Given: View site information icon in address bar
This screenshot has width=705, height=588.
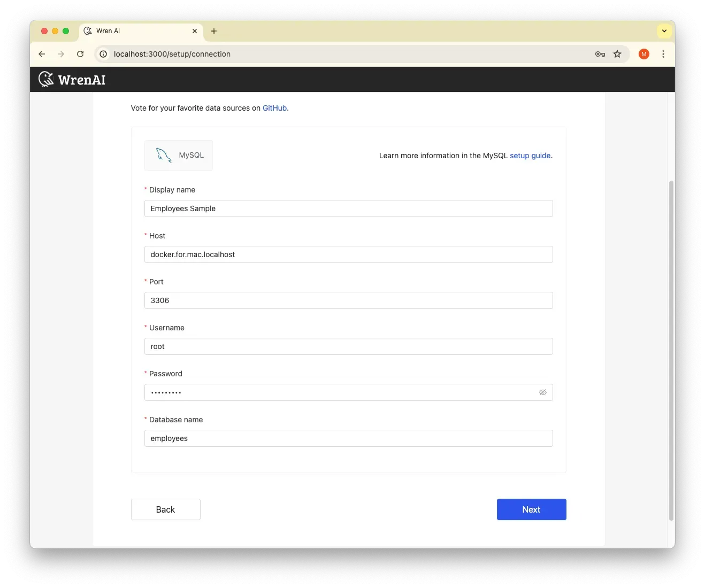Looking at the screenshot, I should [103, 54].
